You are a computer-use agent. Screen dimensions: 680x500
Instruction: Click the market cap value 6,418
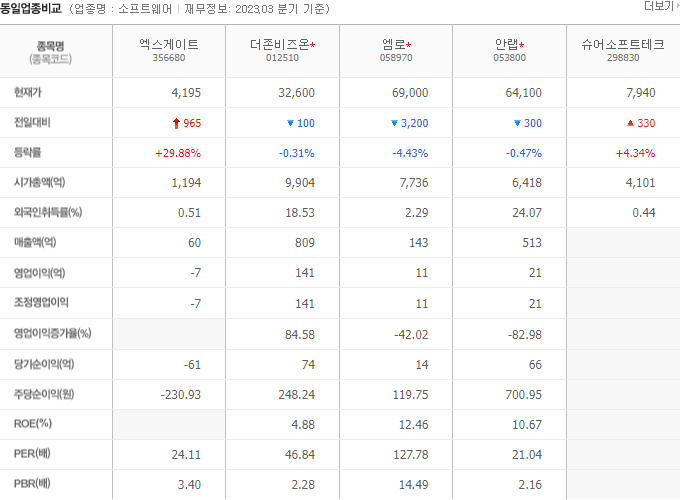pos(527,183)
